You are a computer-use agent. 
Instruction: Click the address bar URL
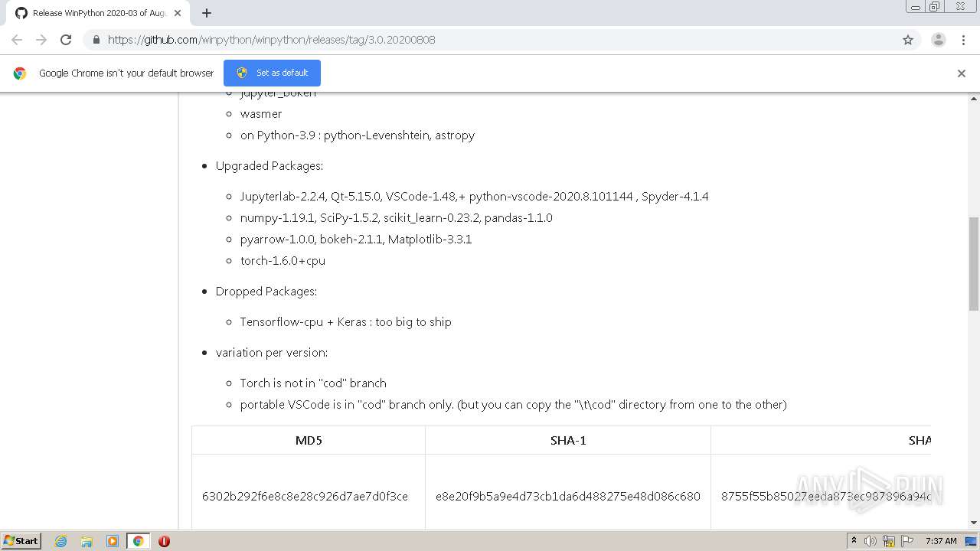tap(271, 40)
